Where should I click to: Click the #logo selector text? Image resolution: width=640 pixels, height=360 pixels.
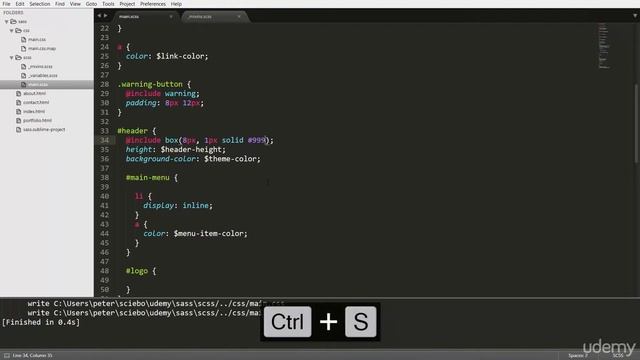137,271
